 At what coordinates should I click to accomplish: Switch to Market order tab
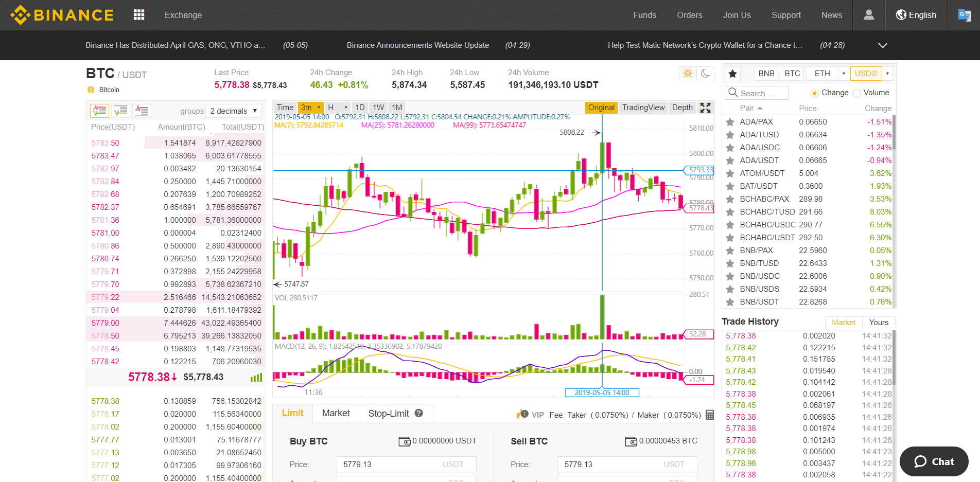coord(336,413)
